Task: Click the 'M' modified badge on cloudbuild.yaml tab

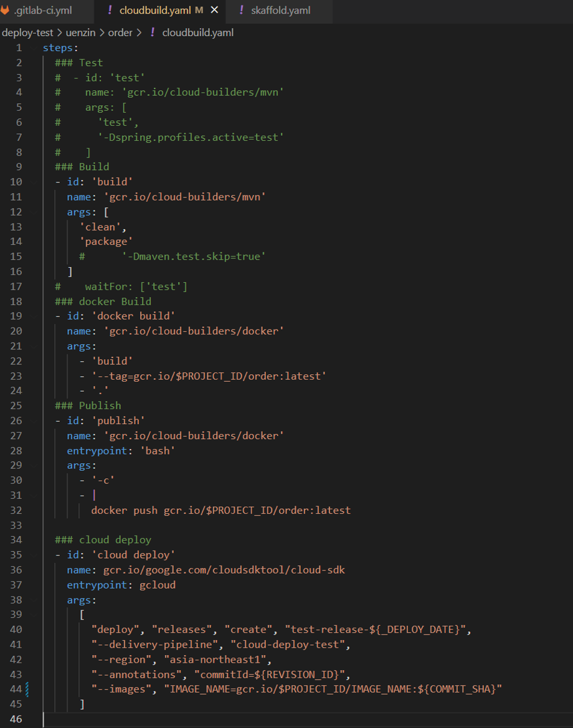Action: point(199,10)
